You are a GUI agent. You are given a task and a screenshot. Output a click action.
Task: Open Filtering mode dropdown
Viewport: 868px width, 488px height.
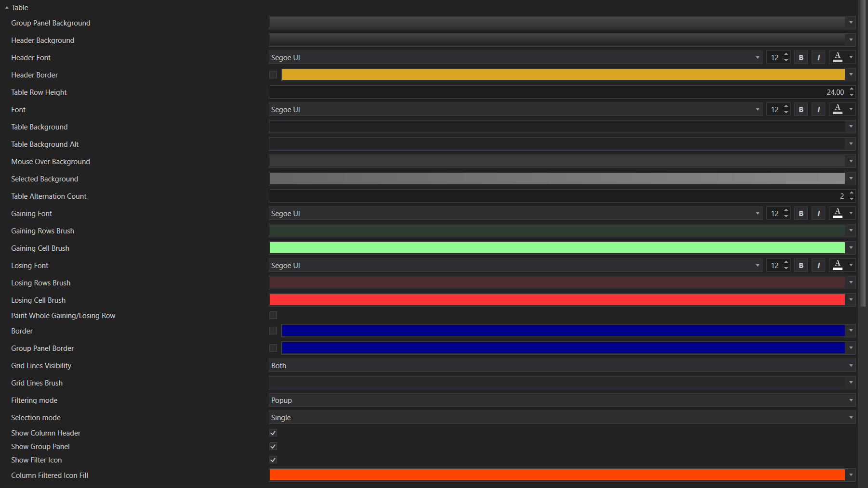tap(562, 400)
